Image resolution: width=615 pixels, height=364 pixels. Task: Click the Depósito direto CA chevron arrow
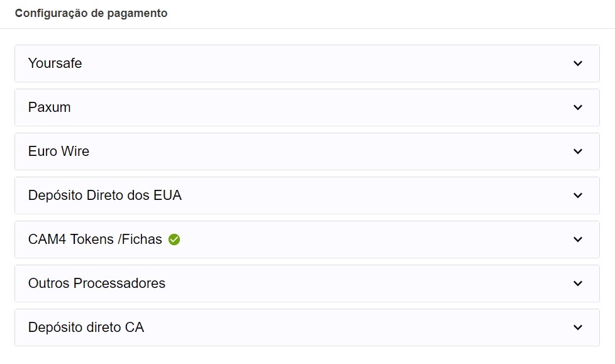click(578, 328)
